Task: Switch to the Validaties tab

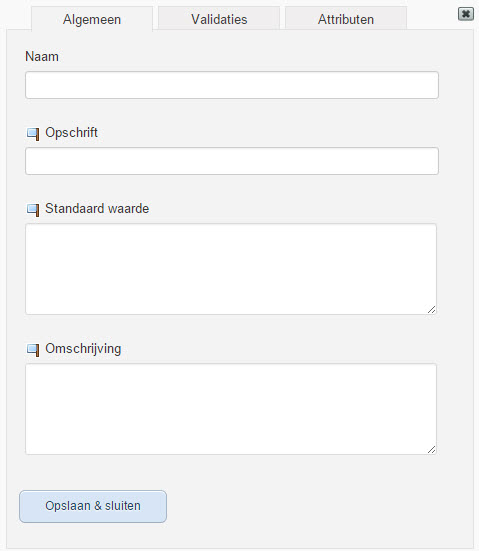Action: [219, 18]
